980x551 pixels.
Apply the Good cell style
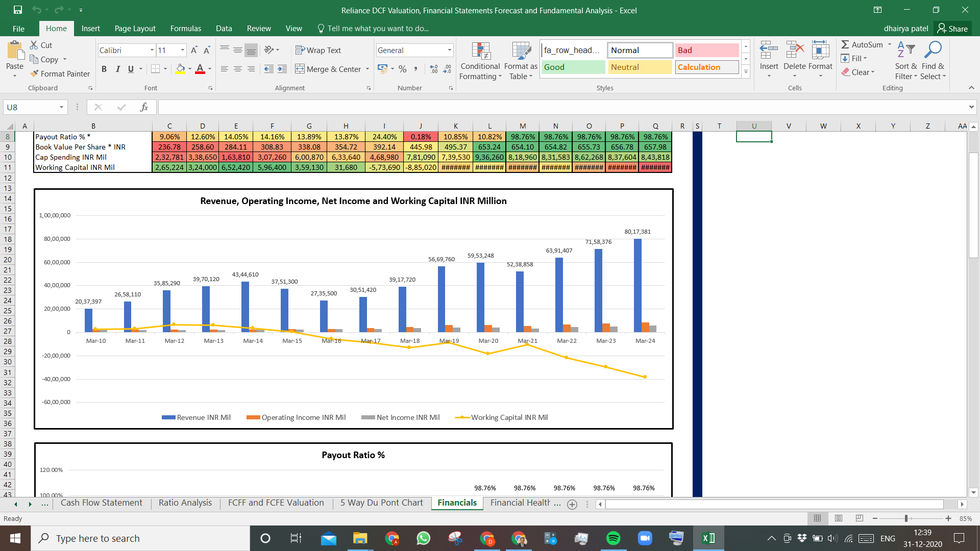click(x=573, y=67)
